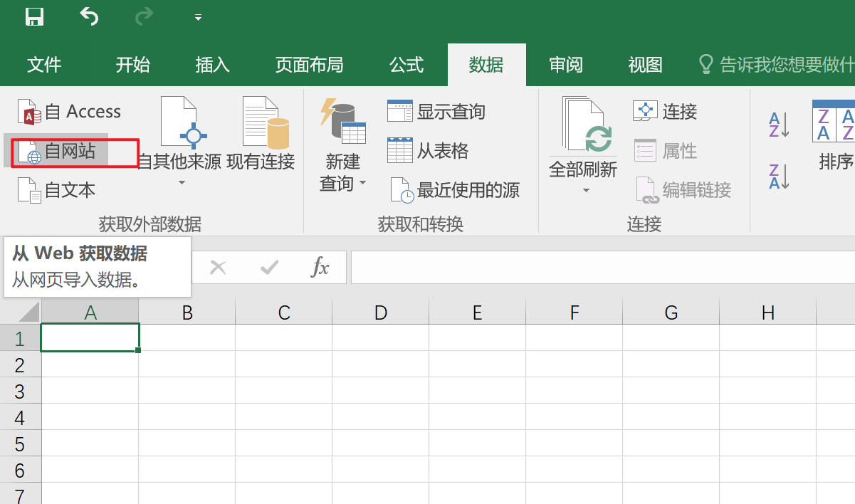Expand the 全部刷新 dropdown arrow

pyautogui.click(x=587, y=190)
